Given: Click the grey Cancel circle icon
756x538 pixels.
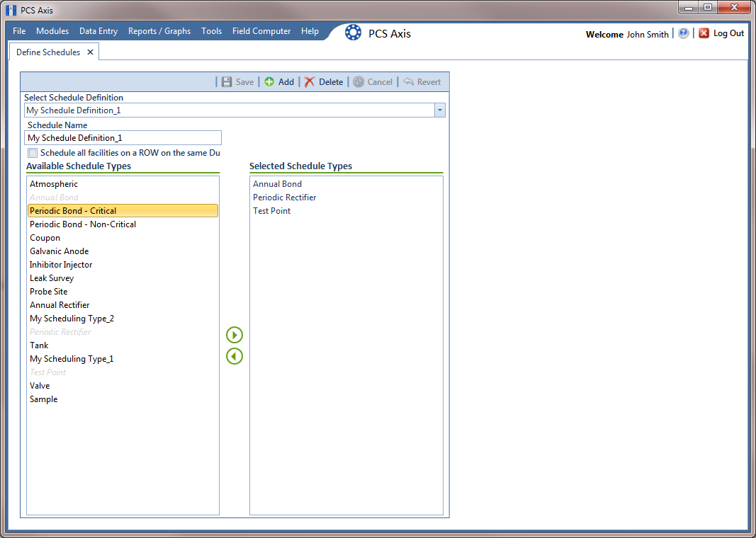Looking at the screenshot, I should [x=359, y=82].
